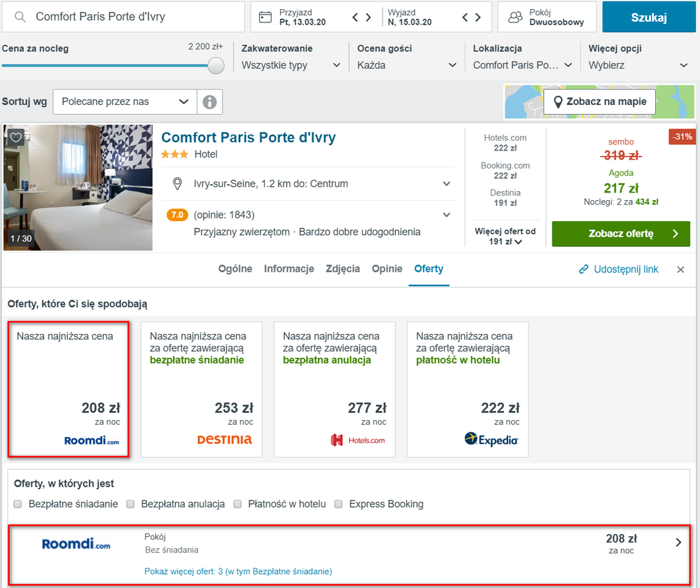The image size is (700, 588).
Task: Expand Więcej ofert od 191 zł
Action: pyautogui.click(x=505, y=237)
